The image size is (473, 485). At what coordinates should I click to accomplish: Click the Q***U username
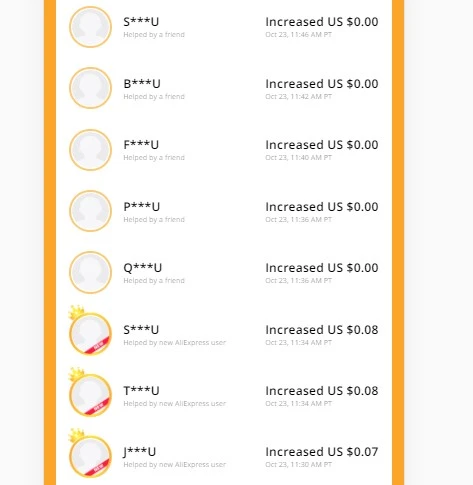click(x=143, y=268)
